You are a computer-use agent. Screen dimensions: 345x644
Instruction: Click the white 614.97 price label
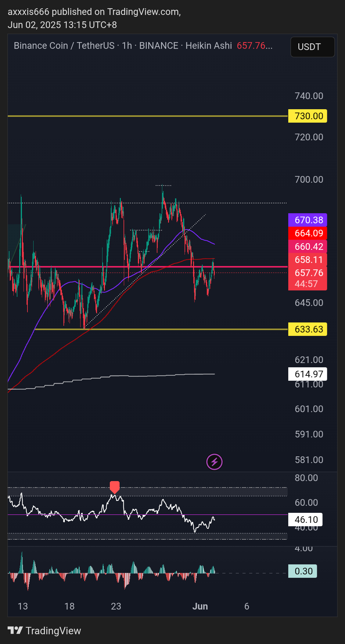307,374
